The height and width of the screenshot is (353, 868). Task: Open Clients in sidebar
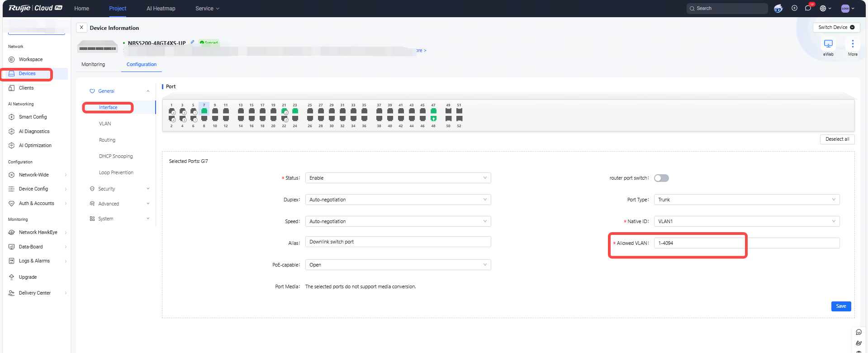pyautogui.click(x=26, y=88)
